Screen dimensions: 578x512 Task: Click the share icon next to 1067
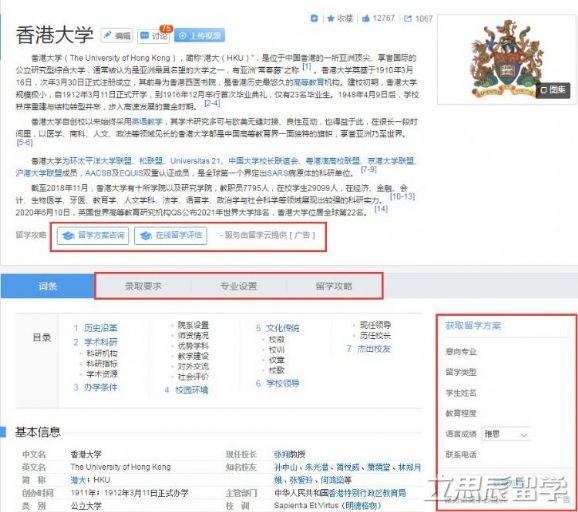tap(408, 18)
